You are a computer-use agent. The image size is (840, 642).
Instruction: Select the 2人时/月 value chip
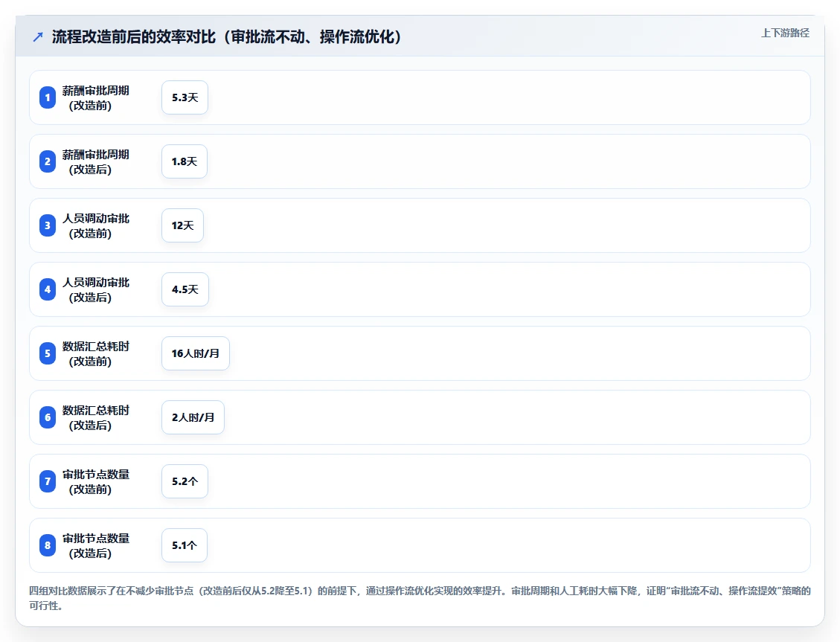tap(193, 417)
